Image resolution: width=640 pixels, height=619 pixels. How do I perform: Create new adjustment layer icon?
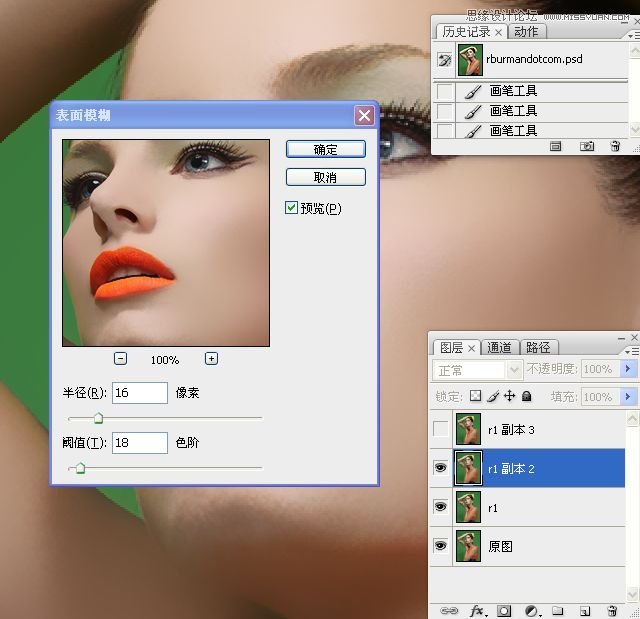click(531, 611)
